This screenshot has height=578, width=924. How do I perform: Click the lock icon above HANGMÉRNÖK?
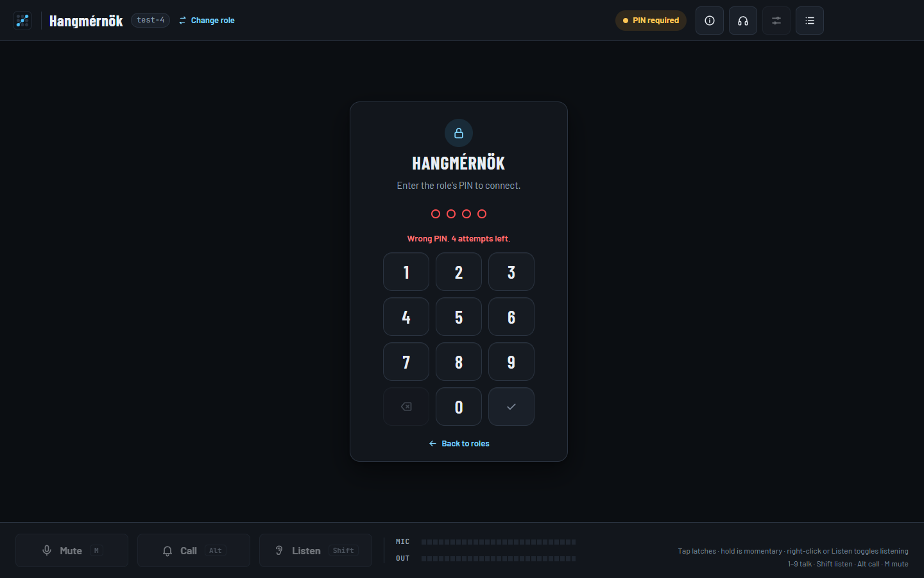tap(459, 133)
